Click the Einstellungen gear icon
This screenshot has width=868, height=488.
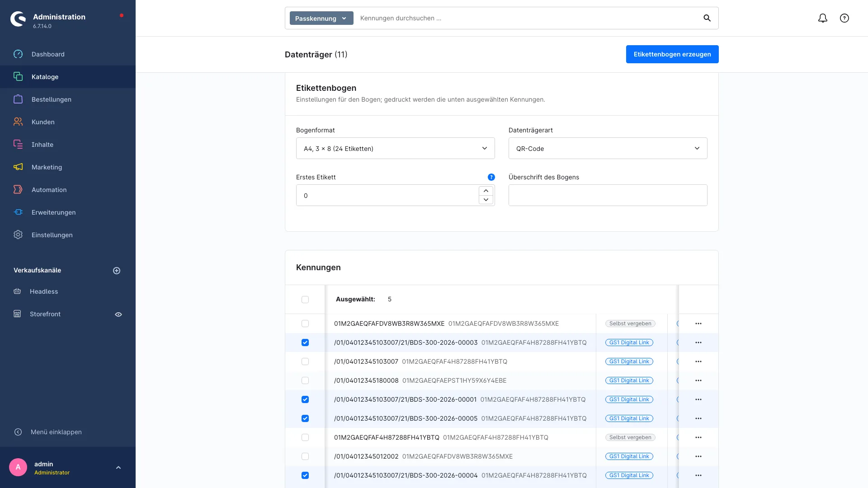point(18,235)
